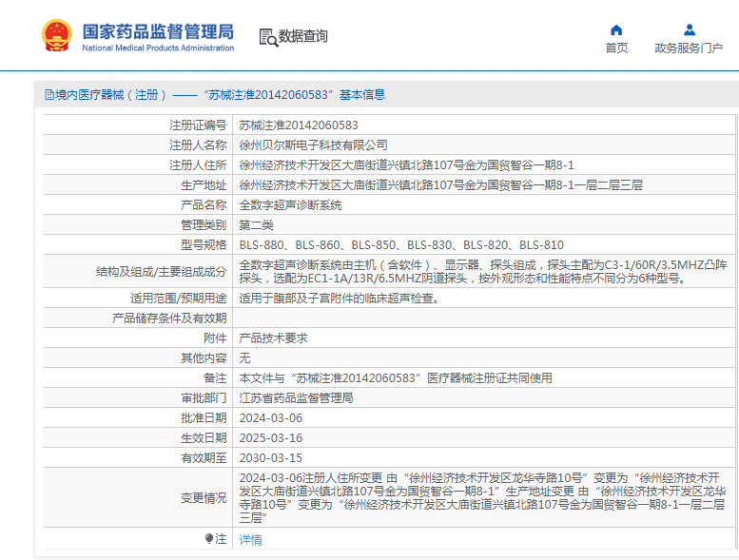Select the 产品储存条件及有效期 label
The image size is (739, 560).
(x=169, y=319)
